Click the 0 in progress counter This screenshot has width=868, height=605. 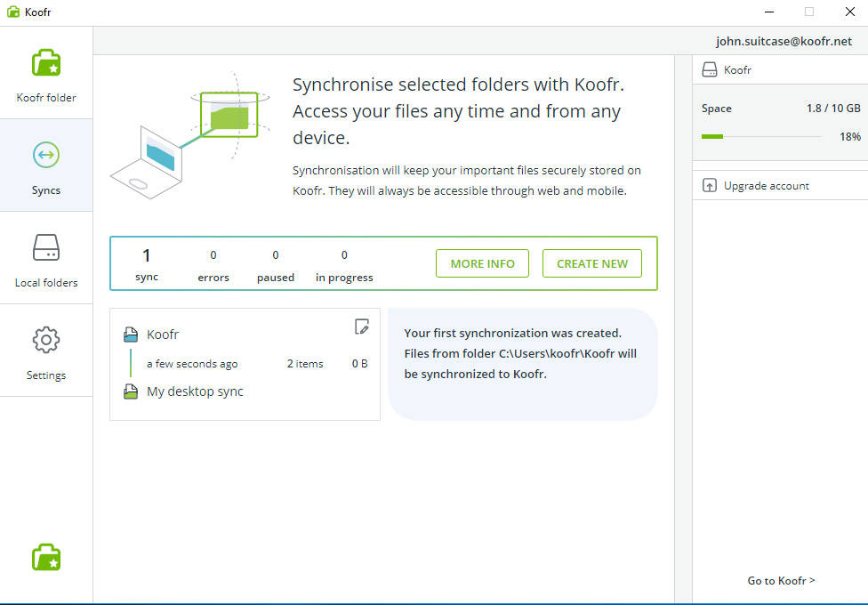click(x=344, y=265)
